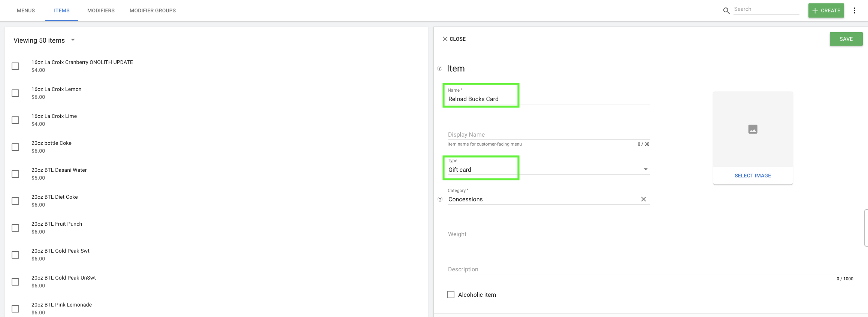
Task: Check the 20oz BTL Gold Peak UnSwt checkbox
Action: point(15,282)
